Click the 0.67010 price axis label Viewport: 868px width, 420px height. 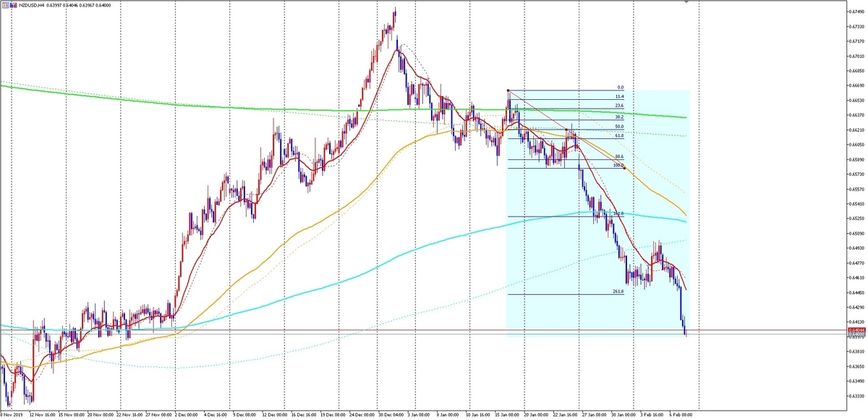tap(856, 56)
